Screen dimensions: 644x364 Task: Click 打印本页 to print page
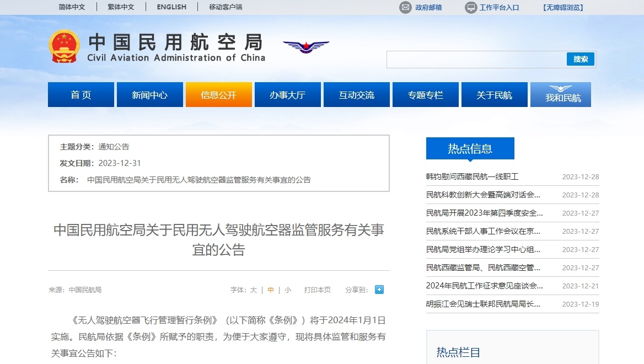click(318, 290)
